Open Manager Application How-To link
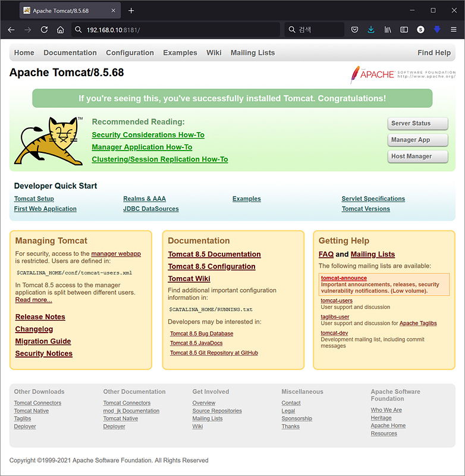 point(142,147)
